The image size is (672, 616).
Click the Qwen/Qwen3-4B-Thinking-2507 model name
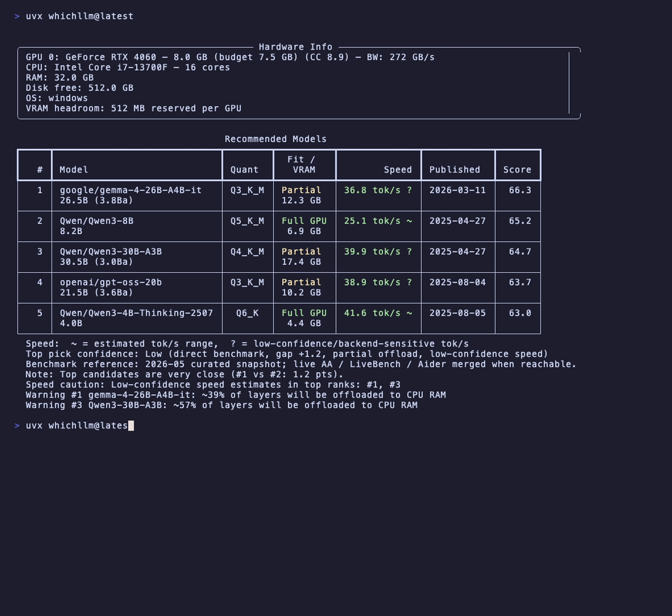pos(137,313)
